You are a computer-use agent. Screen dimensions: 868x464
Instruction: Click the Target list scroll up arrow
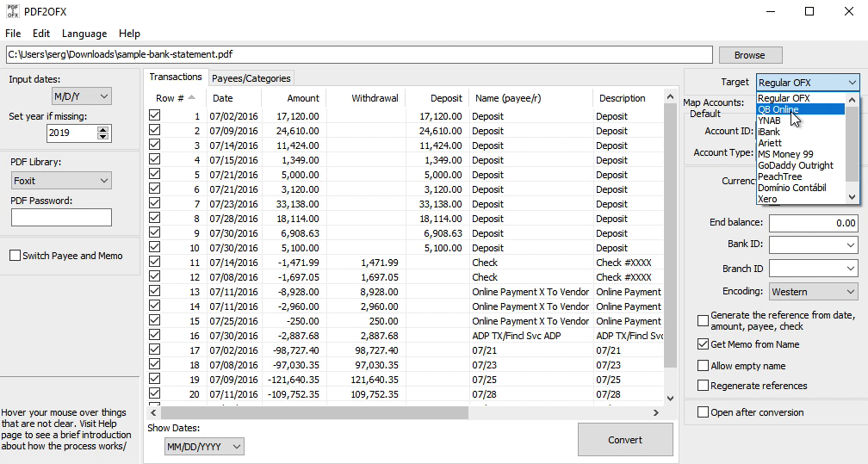pyautogui.click(x=852, y=100)
